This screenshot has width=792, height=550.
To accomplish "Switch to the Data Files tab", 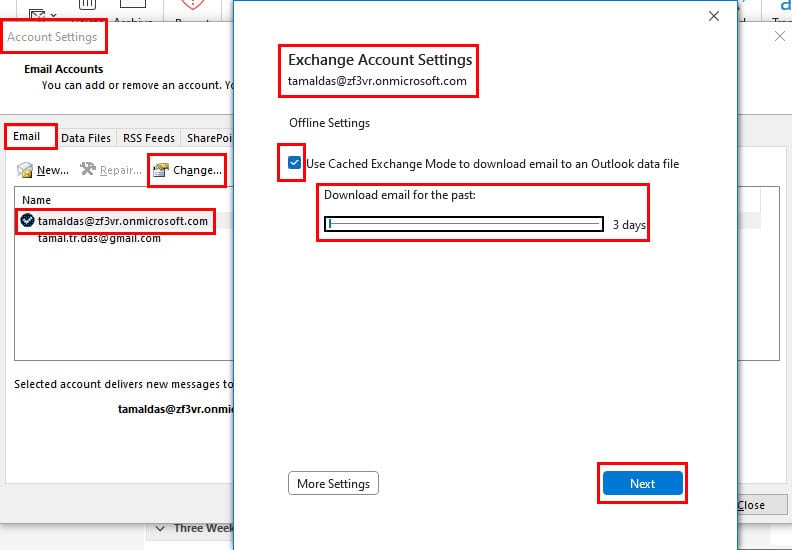I will click(86, 138).
